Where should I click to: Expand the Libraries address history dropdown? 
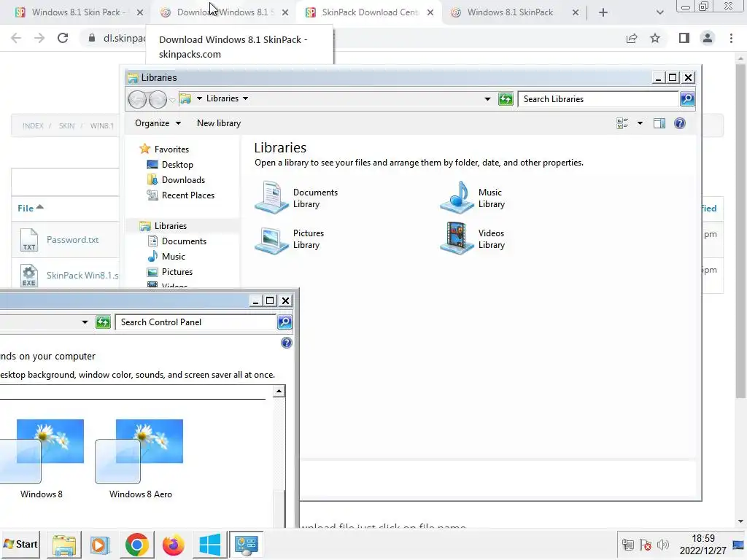coord(487,99)
